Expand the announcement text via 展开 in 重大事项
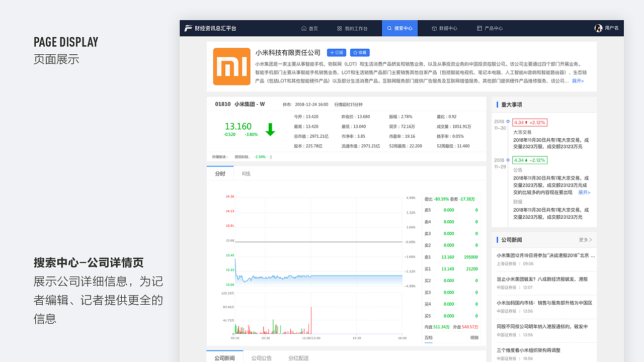This screenshot has width=644, height=362. tap(584, 193)
